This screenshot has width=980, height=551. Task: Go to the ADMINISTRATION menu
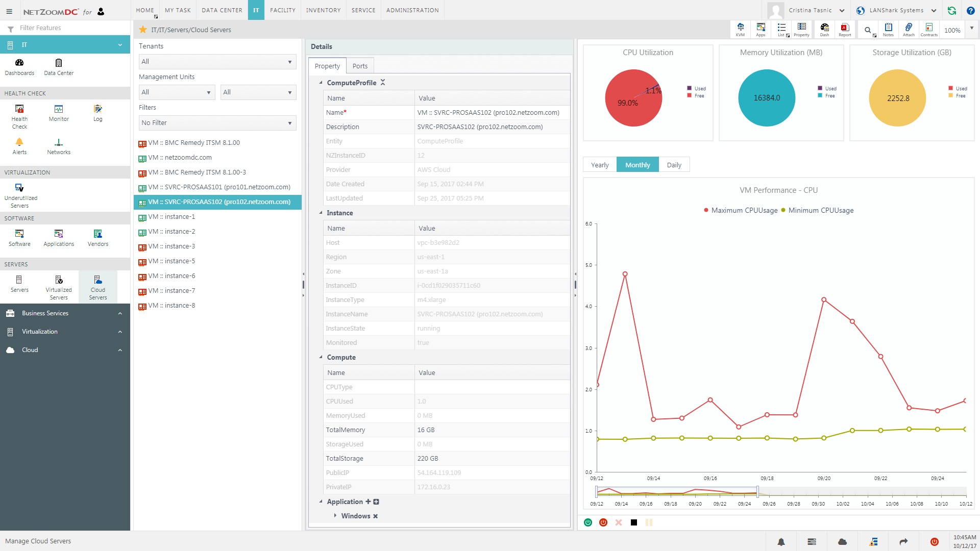pyautogui.click(x=412, y=10)
